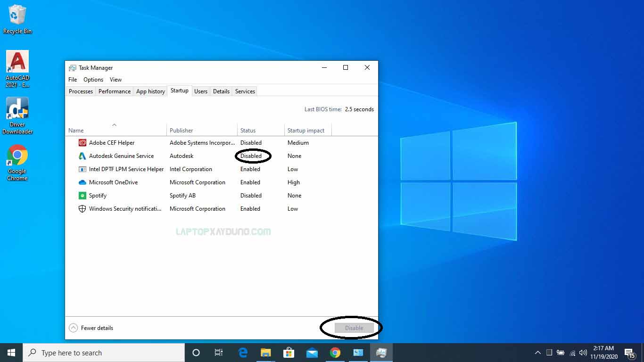Screen dimensions: 644x362
Task: Click the Intel DPTF LPM Service Helper icon
Action: pyautogui.click(x=82, y=169)
